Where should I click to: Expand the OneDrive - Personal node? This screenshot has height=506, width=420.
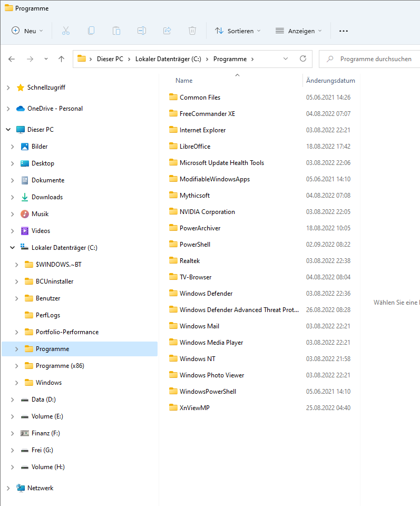click(8, 109)
